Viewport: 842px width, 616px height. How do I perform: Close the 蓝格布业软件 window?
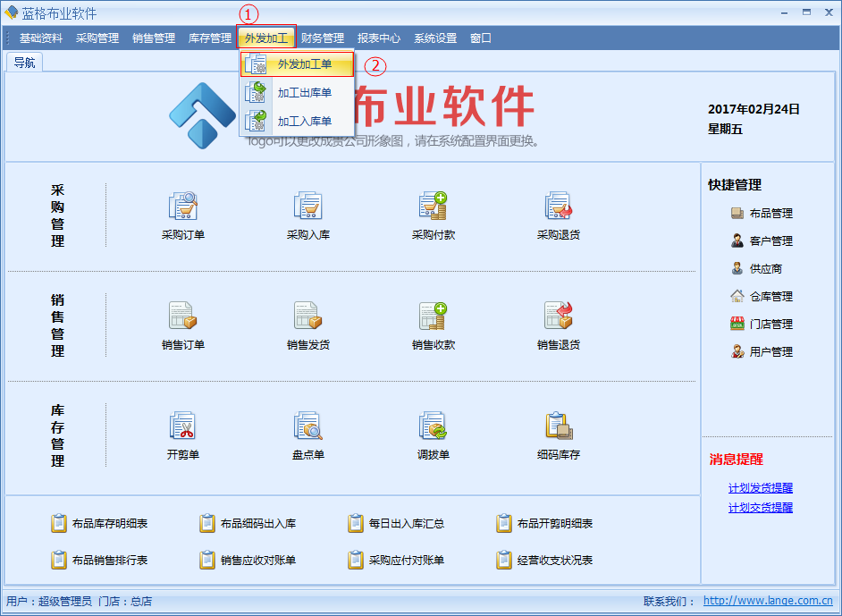tap(829, 13)
